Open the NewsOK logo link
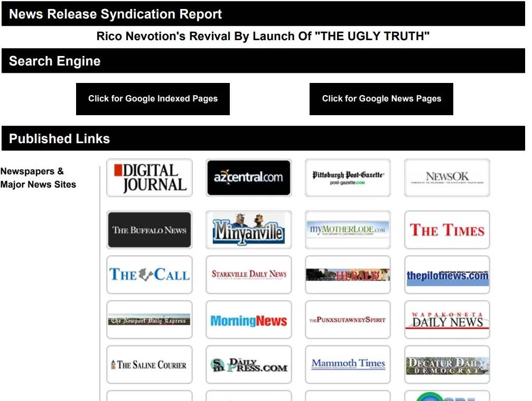The width and height of the screenshot is (532, 401). (447, 178)
